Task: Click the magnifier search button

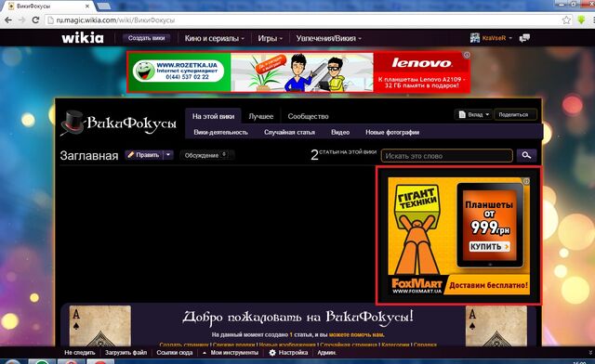Action: click(x=526, y=155)
